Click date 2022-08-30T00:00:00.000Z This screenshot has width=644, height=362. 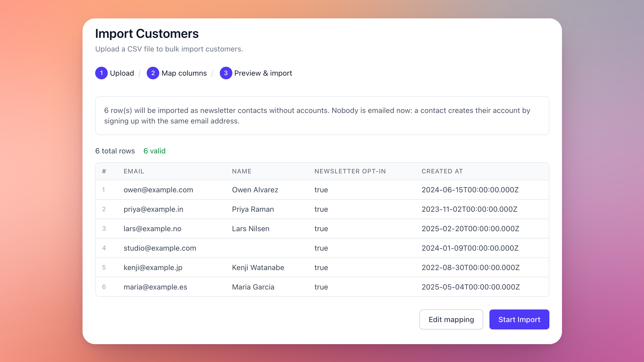(471, 267)
